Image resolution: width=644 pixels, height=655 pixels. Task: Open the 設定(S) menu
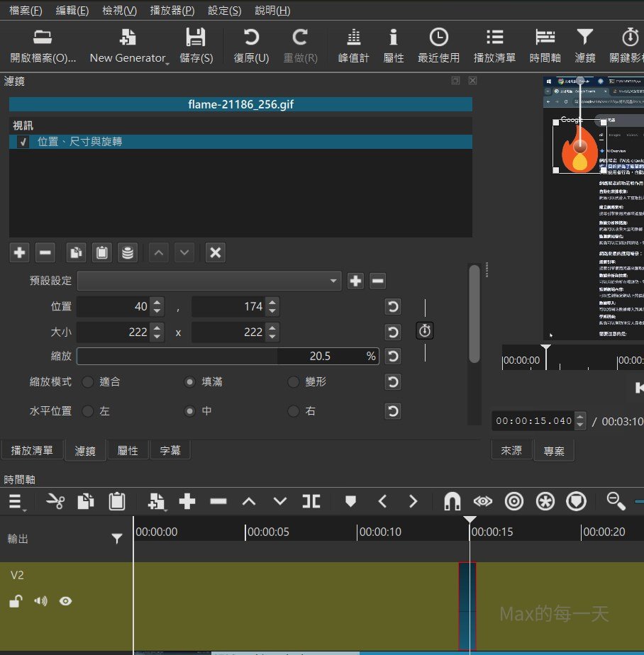point(224,11)
